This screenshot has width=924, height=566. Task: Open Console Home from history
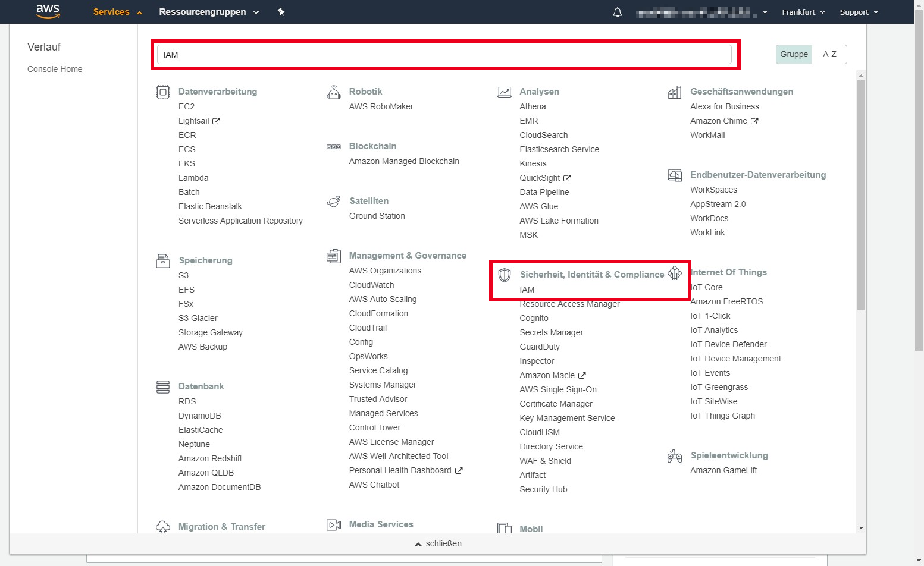(x=55, y=69)
